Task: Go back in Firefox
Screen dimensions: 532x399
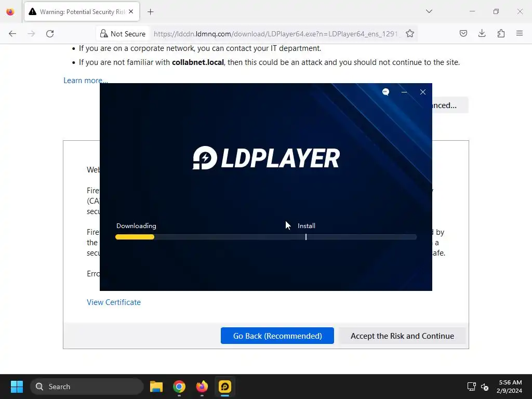Action: pyautogui.click(x=12, y=34)
